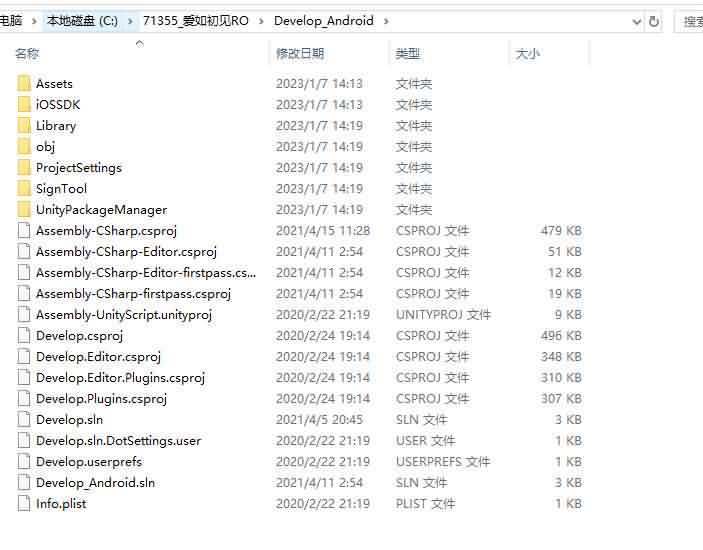The width and height of the screenshot is (703, 550).
Task: Open the address bar history dropdown
Action: pos(636,21)
